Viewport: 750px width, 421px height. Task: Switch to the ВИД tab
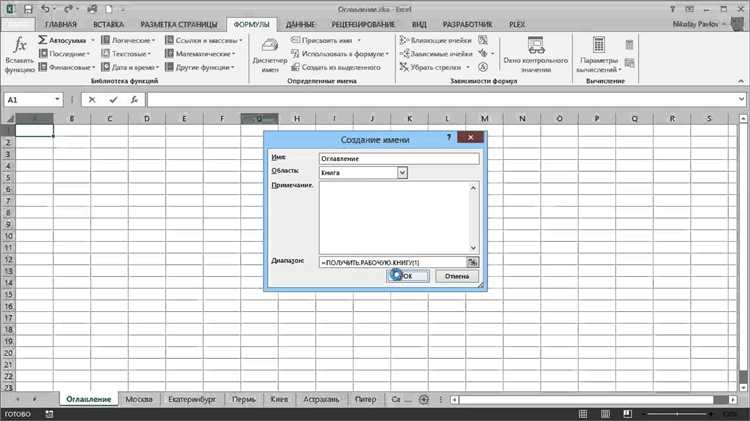pos(419,24)
